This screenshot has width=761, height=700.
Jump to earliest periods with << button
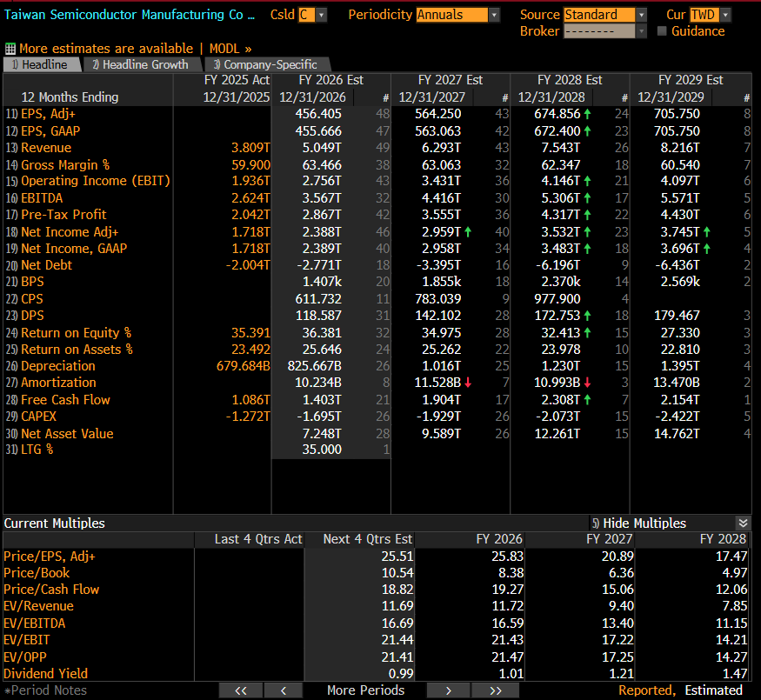coord(241,690)
